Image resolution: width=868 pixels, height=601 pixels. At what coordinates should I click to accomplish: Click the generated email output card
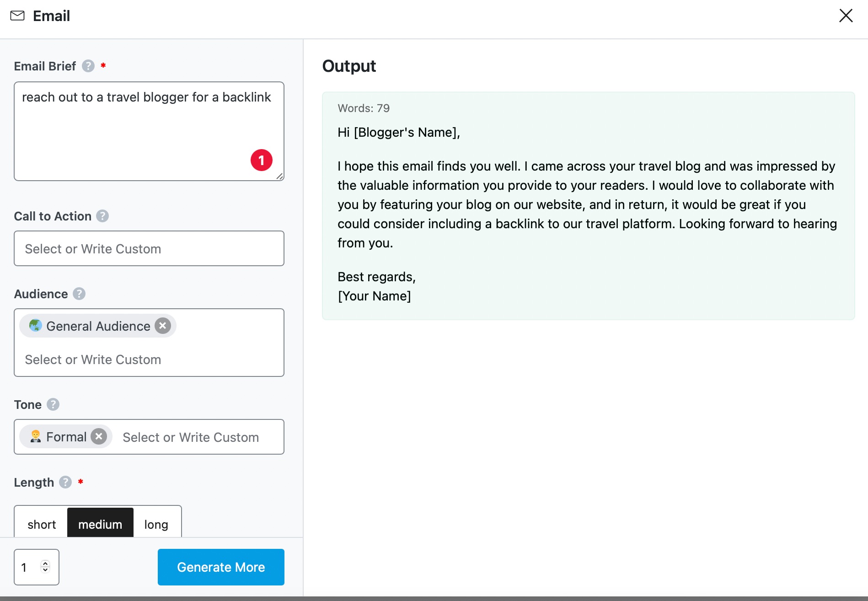tap(588, 206)
